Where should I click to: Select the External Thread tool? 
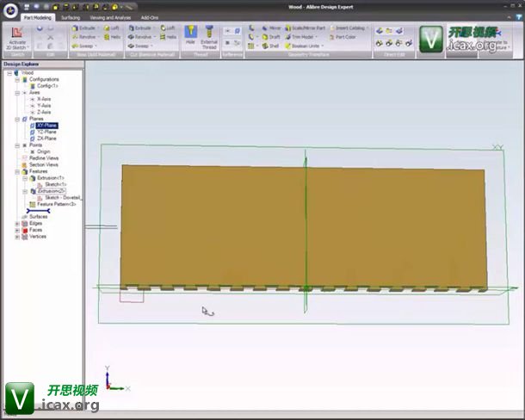tap(209, 36)
